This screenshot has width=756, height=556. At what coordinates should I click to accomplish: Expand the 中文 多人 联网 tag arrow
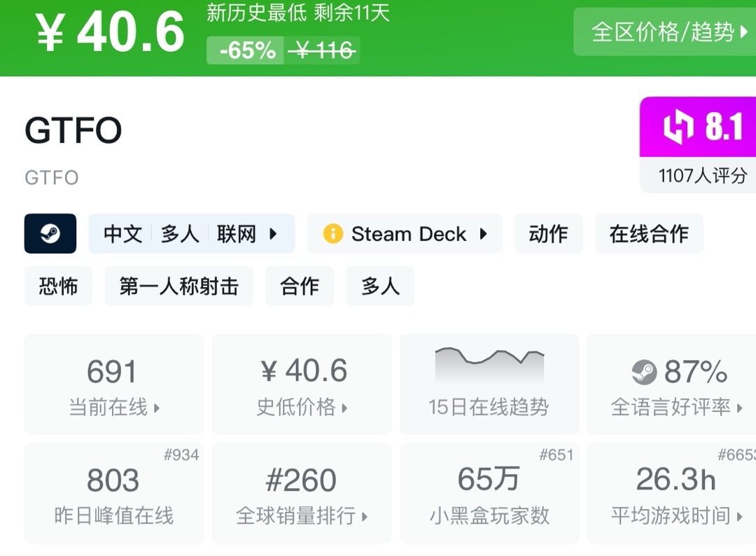[274, 234]
